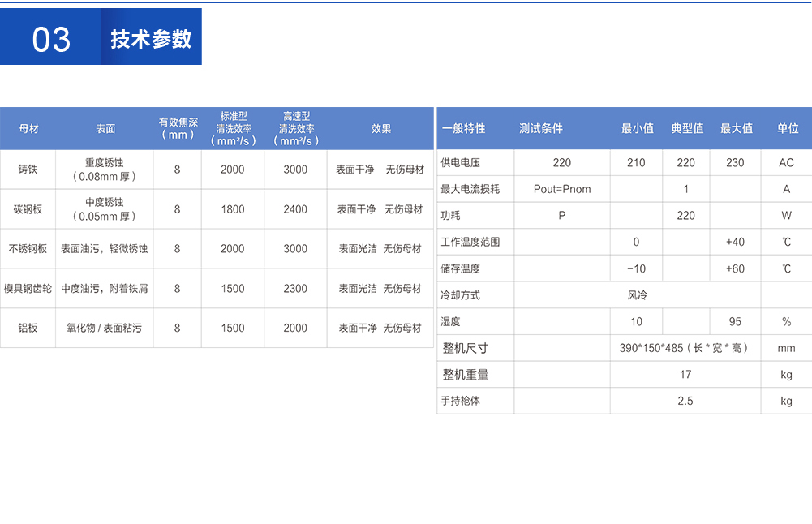Click the W unit for 功耗
This screenshot has height=524, width=812.
786,216
